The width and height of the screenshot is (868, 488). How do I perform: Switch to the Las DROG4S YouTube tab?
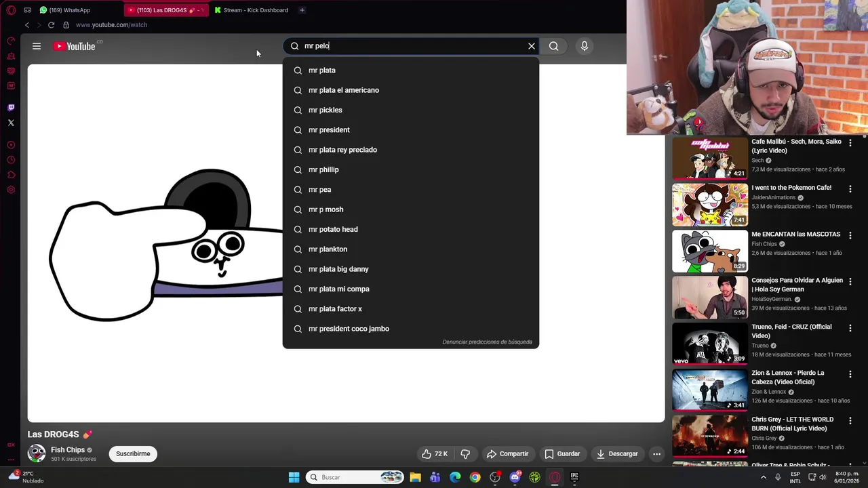coord(165,10)
